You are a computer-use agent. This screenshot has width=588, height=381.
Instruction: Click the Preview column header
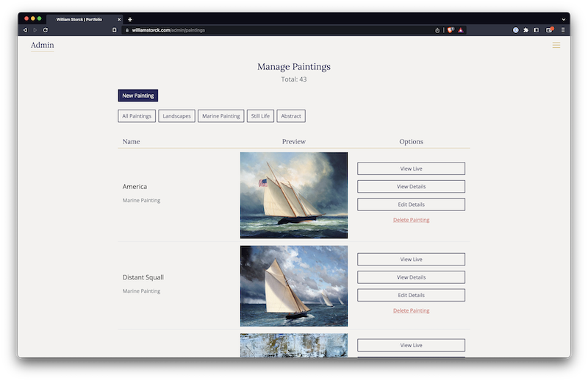point(294,141)
